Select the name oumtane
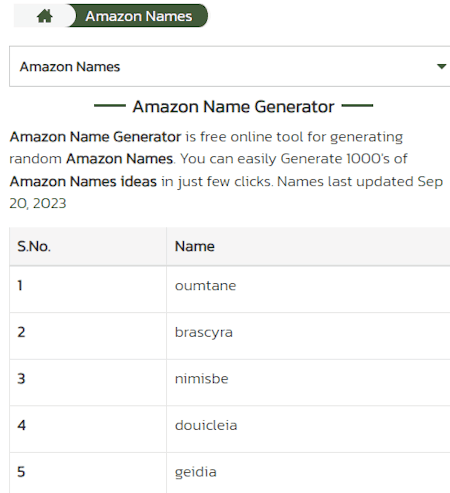 pos(205,286)
